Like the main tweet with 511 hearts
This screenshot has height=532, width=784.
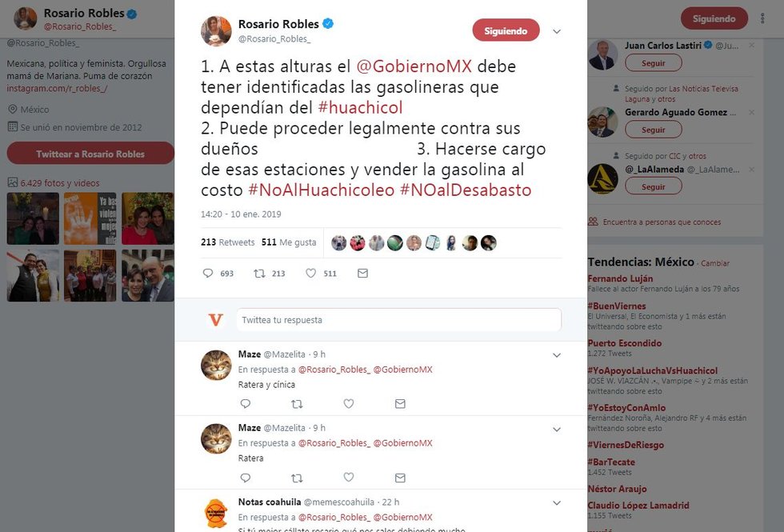[311, 273]
